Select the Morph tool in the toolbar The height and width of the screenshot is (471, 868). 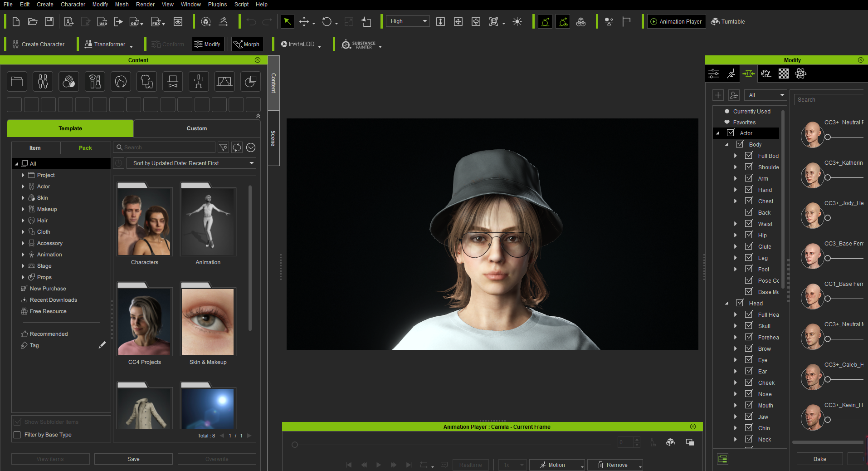pyautogui.click(x=247, y=44)
